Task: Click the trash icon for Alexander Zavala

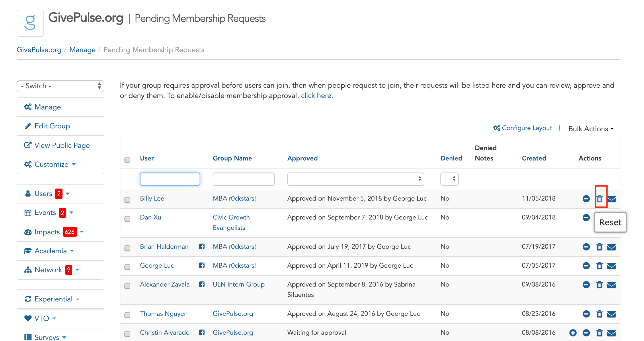Action: tap(600, 285)
